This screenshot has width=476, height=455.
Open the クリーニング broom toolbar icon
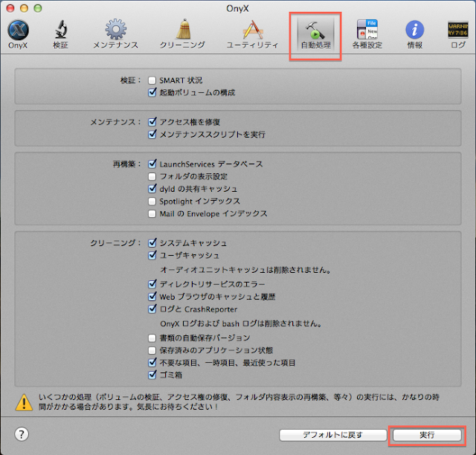point(182,34)
